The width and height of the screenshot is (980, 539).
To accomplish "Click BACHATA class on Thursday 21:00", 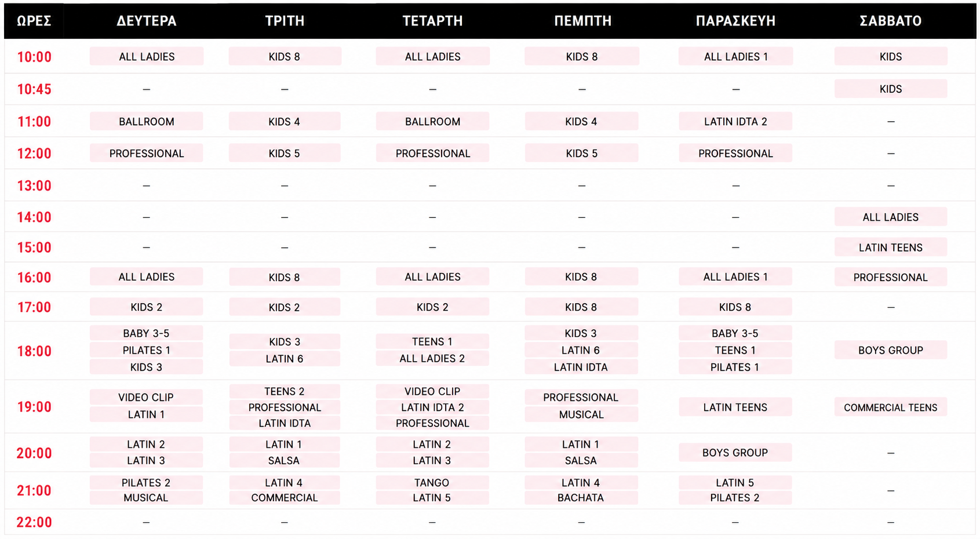I will [581, 497].
